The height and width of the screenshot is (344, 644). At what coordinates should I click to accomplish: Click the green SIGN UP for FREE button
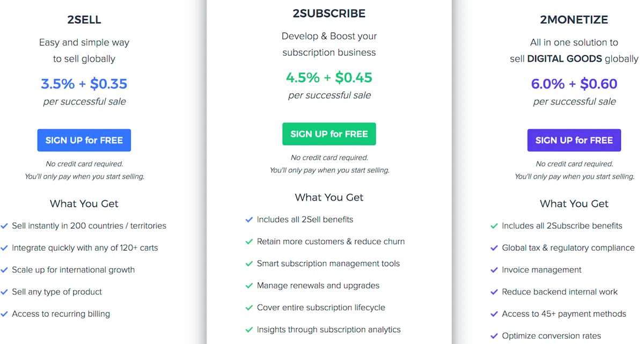point(329,134)
